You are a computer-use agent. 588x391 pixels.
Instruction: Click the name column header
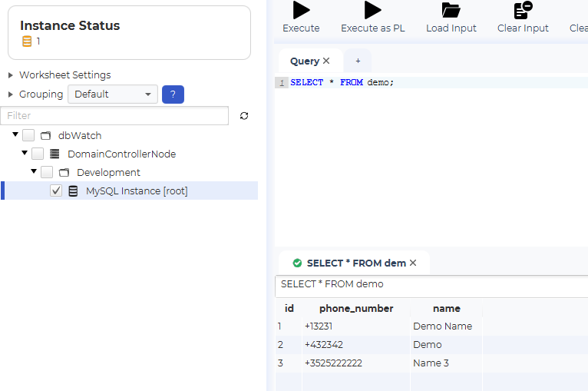click(446, 309)
